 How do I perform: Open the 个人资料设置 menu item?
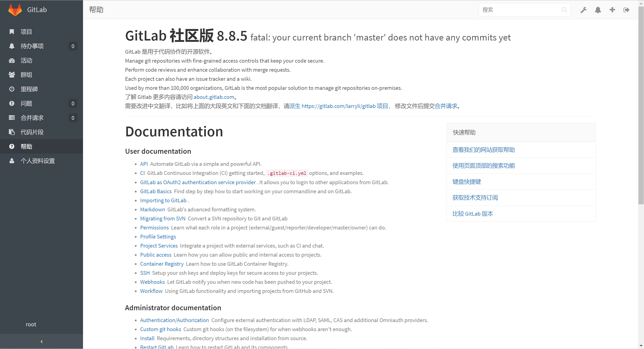coord(42,161)
